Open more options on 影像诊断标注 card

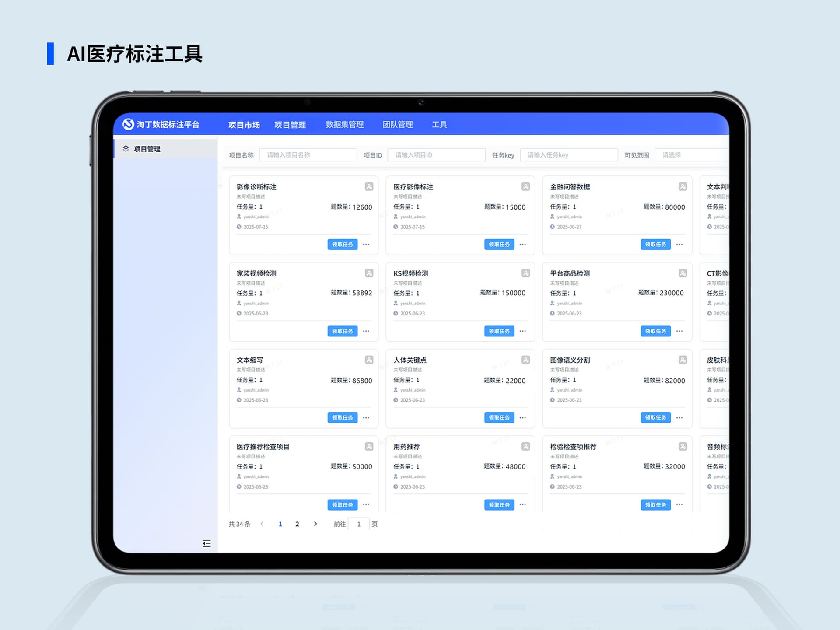[x=366, y=245]
